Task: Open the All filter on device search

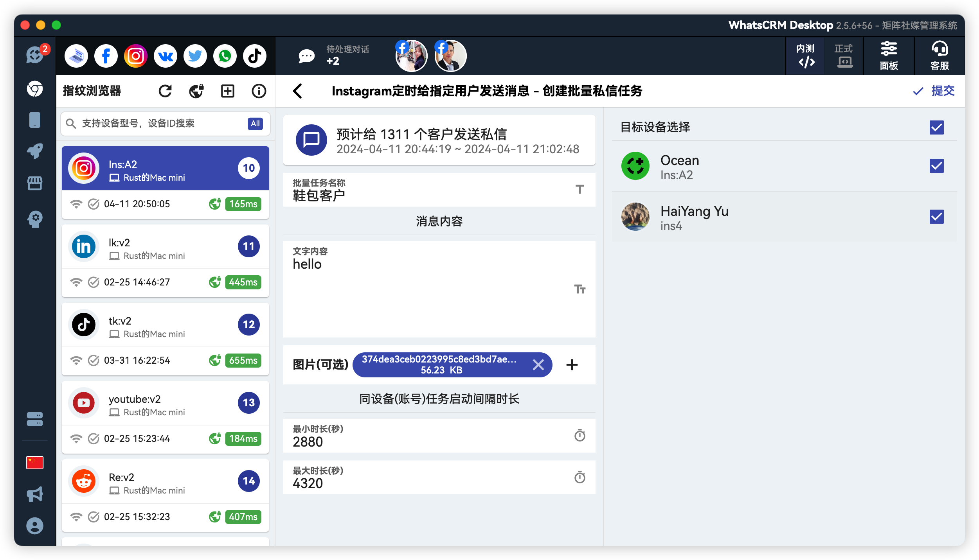Action: point(255,124)
